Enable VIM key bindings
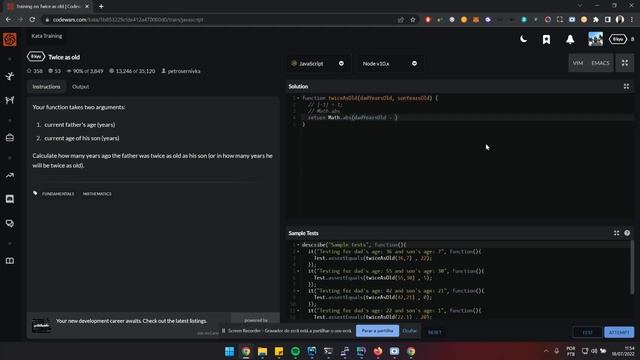The height and width of the screenshot is (360, 640). 578,63
